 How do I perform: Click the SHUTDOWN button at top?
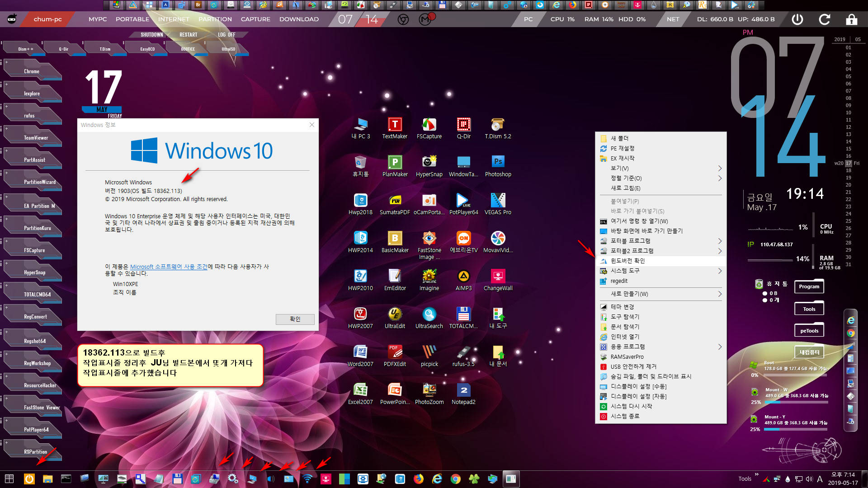tap(152, 35)
